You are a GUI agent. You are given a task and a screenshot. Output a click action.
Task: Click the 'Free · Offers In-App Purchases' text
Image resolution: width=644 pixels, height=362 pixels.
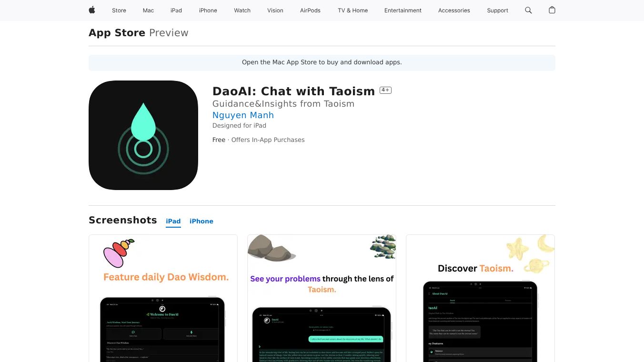tap(259, 140)
